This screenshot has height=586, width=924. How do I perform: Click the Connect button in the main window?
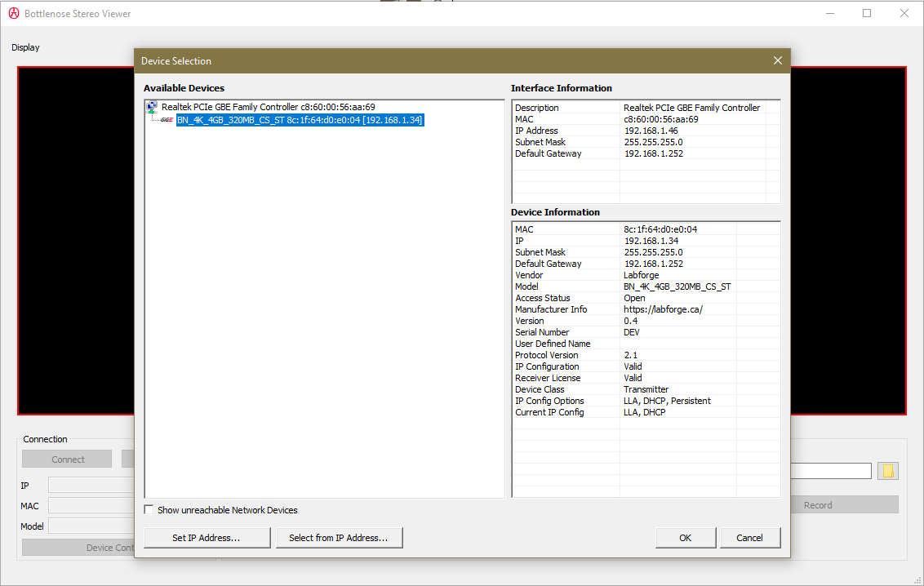[x=67, y=459]
